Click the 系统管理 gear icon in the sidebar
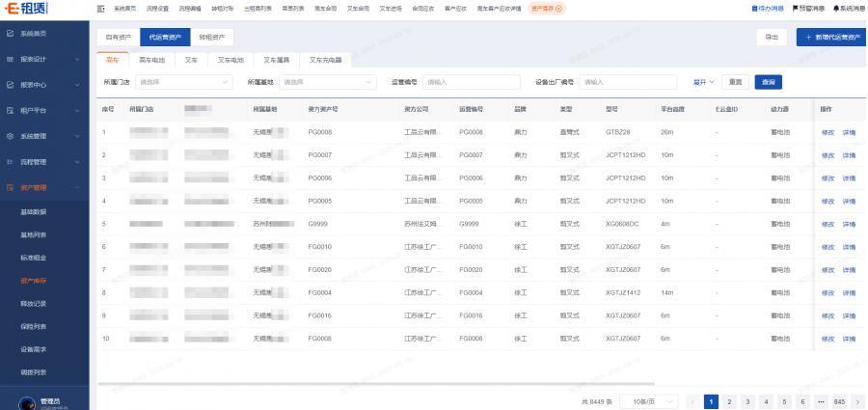 (x=11, y=135)
